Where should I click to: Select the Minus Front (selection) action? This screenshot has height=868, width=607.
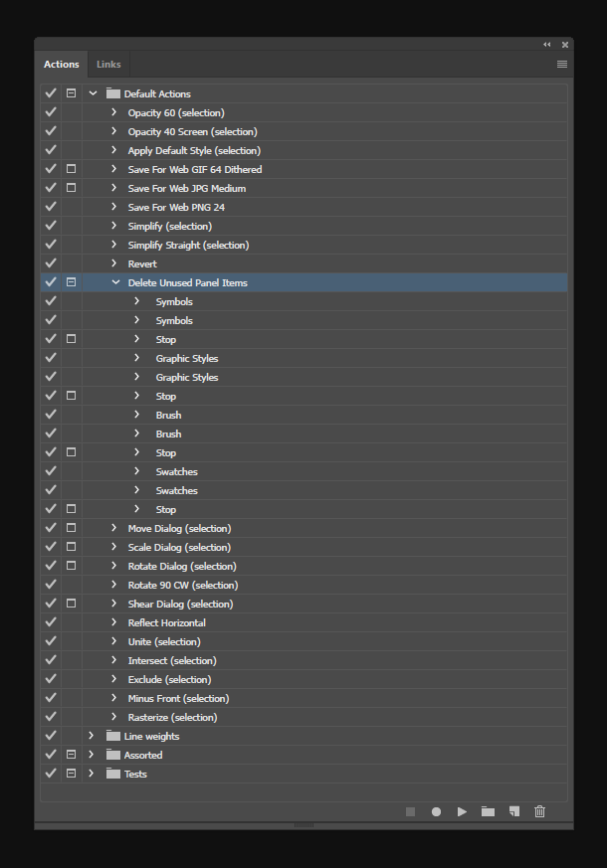click(178, 698)
